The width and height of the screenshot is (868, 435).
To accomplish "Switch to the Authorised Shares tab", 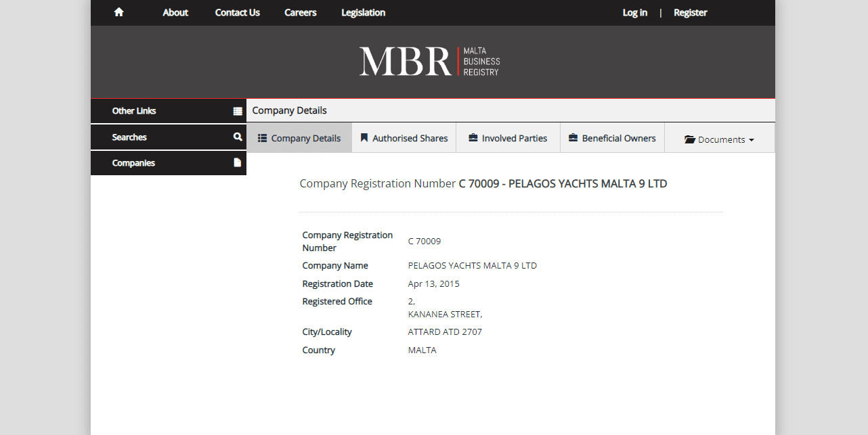I will coord(410,138).
